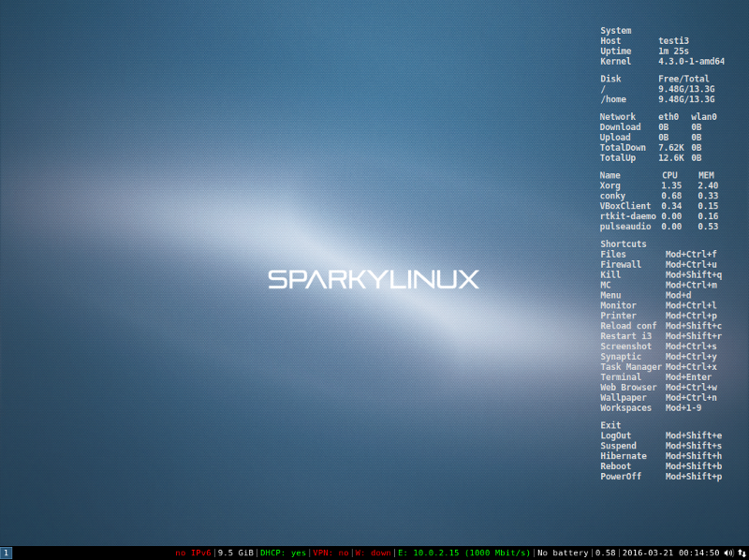This screenshot has height=560, width=749.
Task: Click the '9.5 GiB' disk status entry
Action: point(236,553)
